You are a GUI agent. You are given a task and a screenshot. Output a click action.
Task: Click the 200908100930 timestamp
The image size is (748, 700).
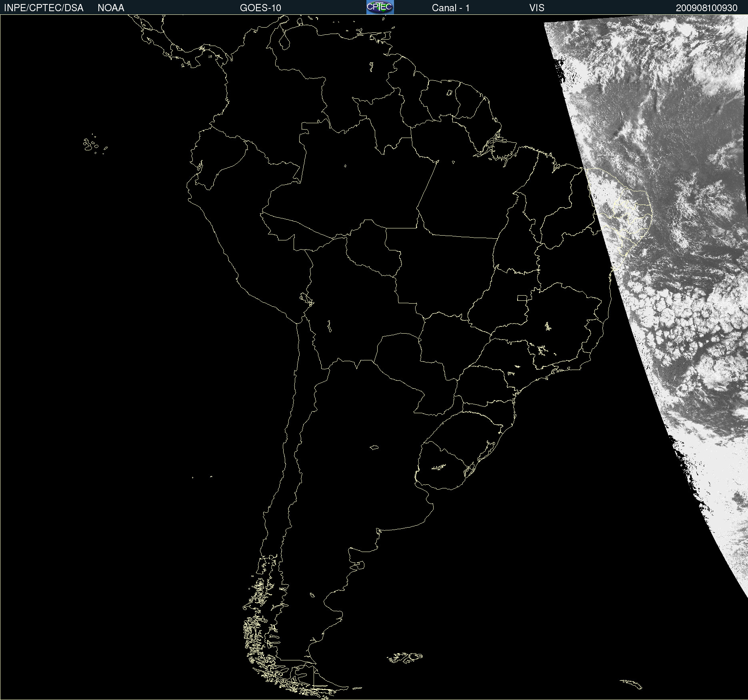(x=706, y=8)
